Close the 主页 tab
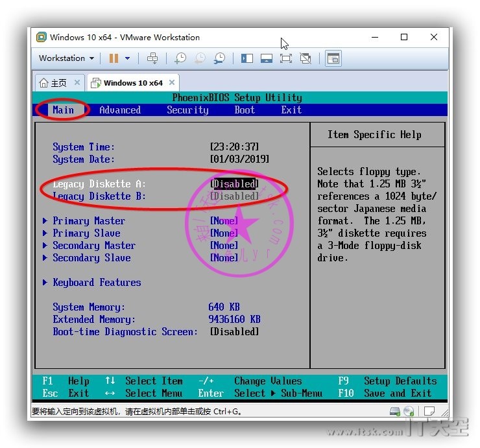480x448 pixels. (77, 82)
